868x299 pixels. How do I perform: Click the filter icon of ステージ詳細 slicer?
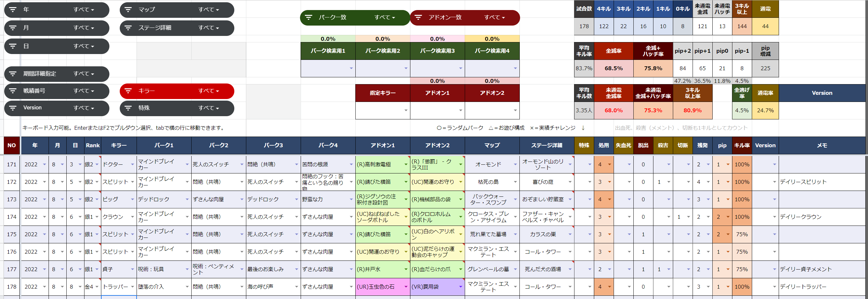point(128,28)
